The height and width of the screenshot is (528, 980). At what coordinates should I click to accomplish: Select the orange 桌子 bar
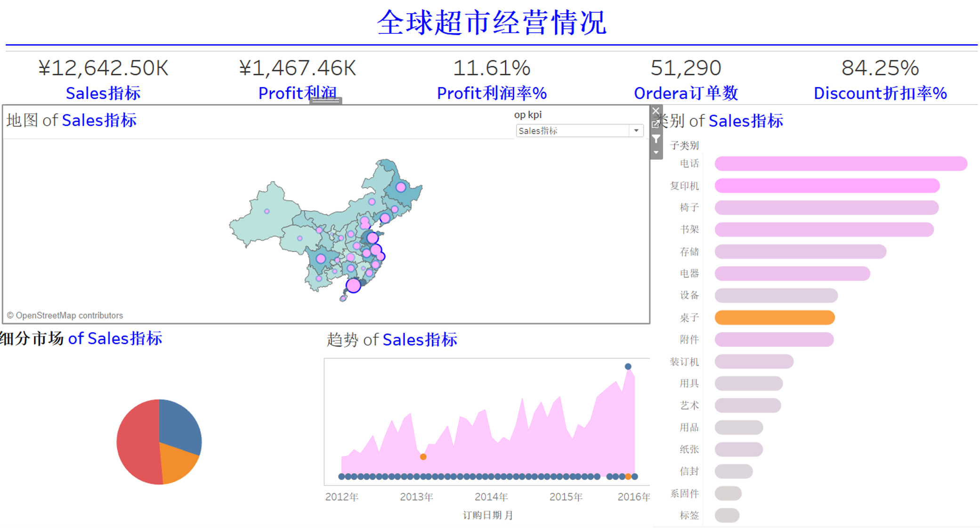774,317
